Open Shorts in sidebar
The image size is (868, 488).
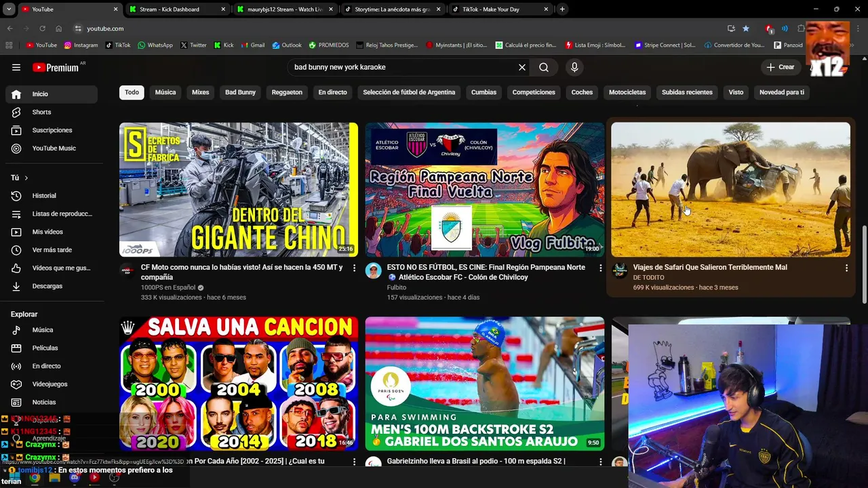(x=52, y=112)
